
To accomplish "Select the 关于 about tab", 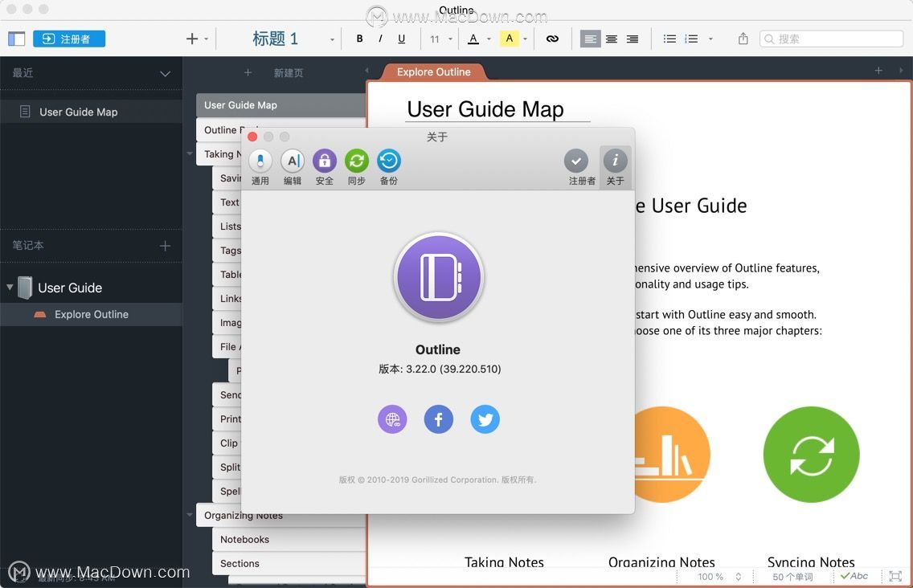I will (615, 167).
